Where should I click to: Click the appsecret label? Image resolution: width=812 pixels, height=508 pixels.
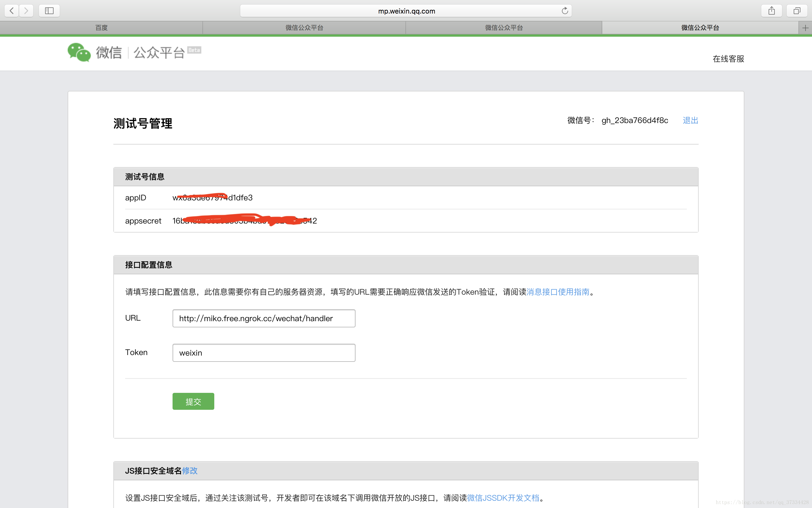tap(143, 221)
